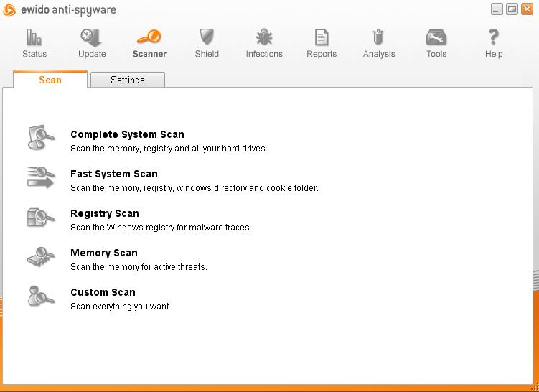Select the Scanner magnifier icon
Image resolution: width=539 pixels, height=392 pixels.
[x=149, y=37]
